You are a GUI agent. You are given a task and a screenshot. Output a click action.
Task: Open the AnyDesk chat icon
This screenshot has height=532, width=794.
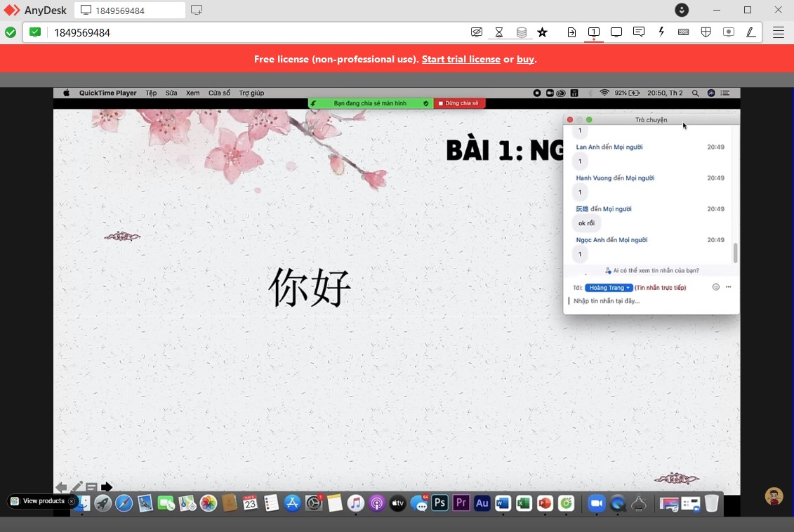pyautogui.click(x=639, y=32)
